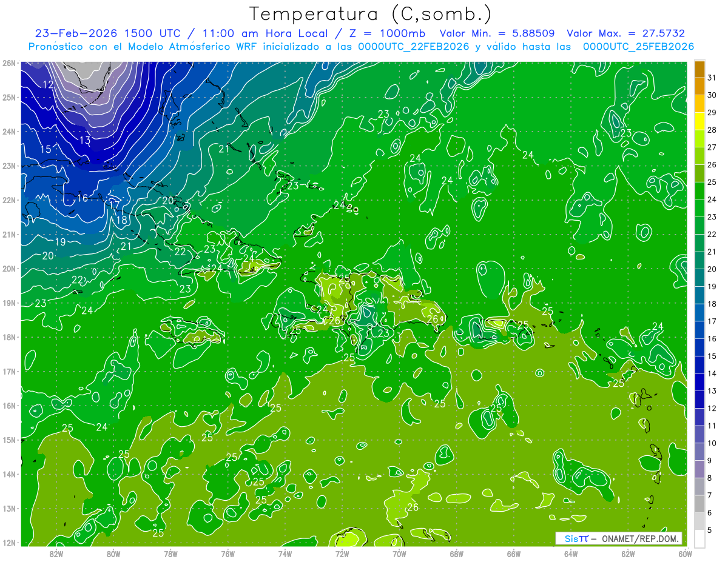Click the '26N' latitude axis label

point(9,63)
